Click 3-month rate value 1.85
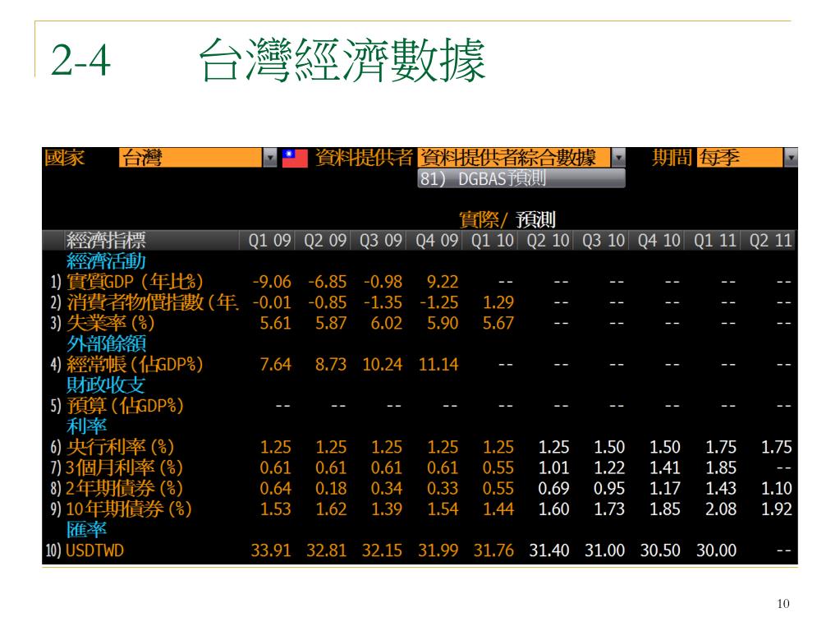 click(x=721, y=467)
